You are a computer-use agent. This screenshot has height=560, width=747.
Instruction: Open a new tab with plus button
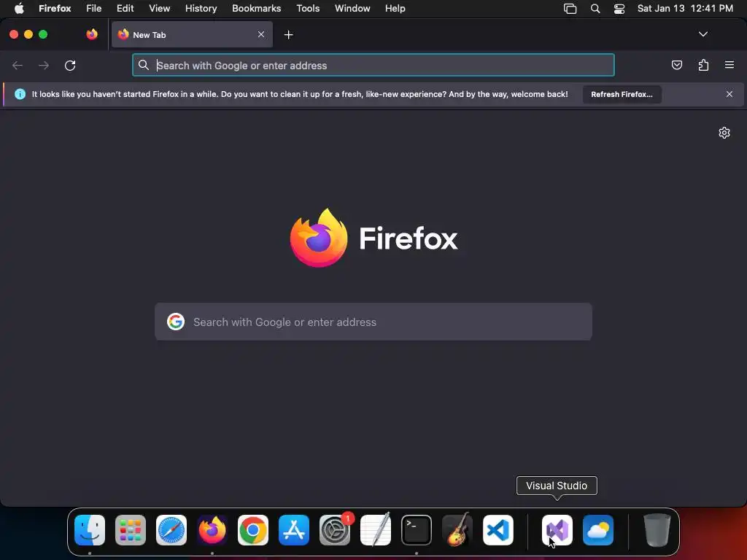288,35
